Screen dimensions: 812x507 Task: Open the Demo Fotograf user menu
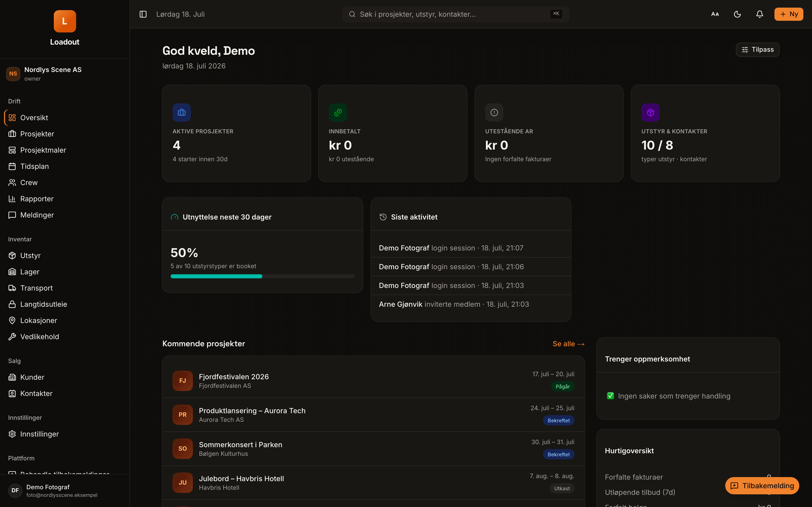pyautogui.click(x=65, y=491)
